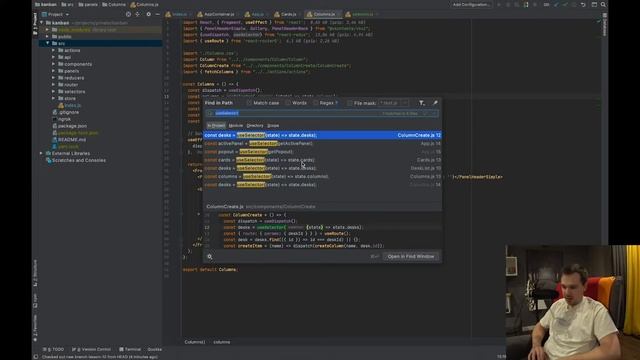This screenshot has width=640, height=360.
Task: Select the activePanel useSelector result in App.js
Action: pos(322,144)
